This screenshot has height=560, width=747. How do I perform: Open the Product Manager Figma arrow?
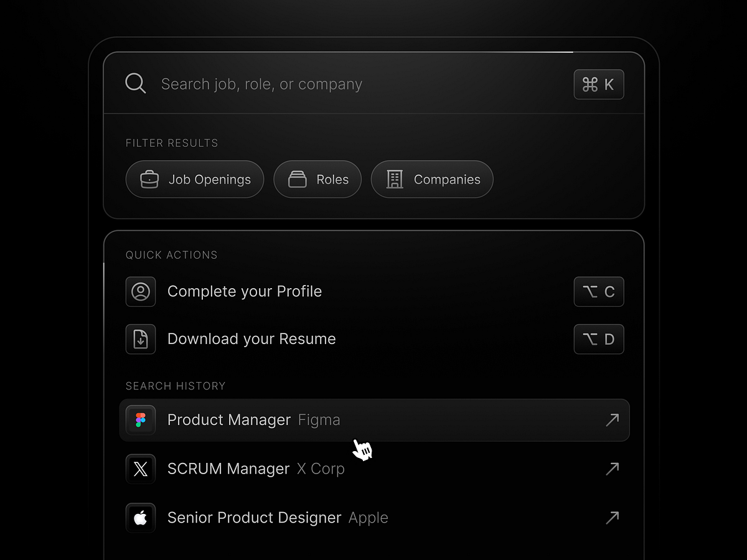click(x=612, y=420)
